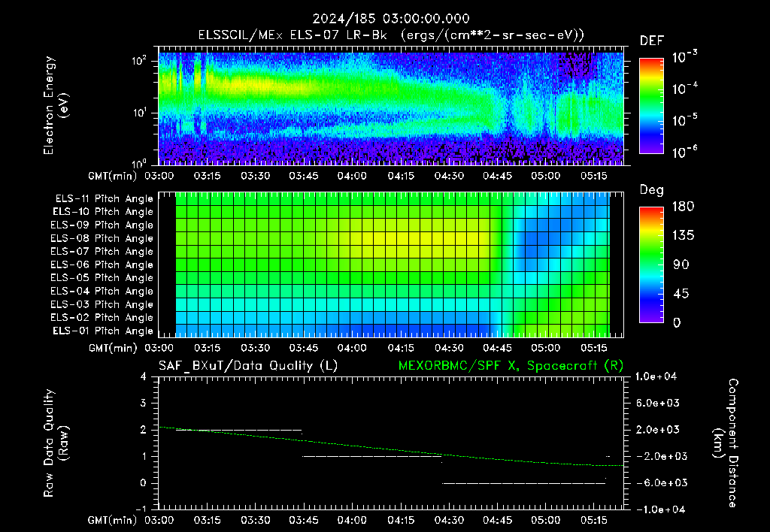Click the DEF color bar legend
Viewport: 770px width, 532px height.
tap(651, 106)
